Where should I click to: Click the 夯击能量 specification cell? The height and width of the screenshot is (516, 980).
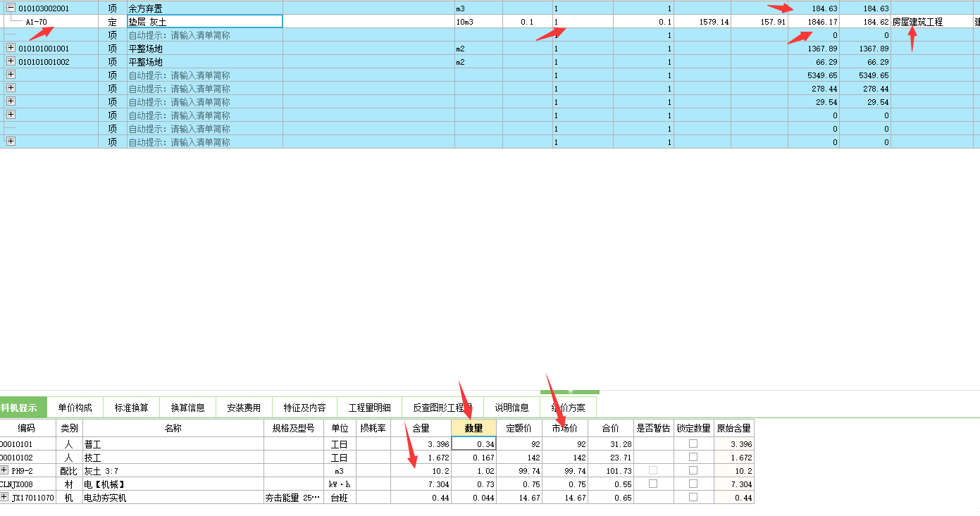click(294, 498)
